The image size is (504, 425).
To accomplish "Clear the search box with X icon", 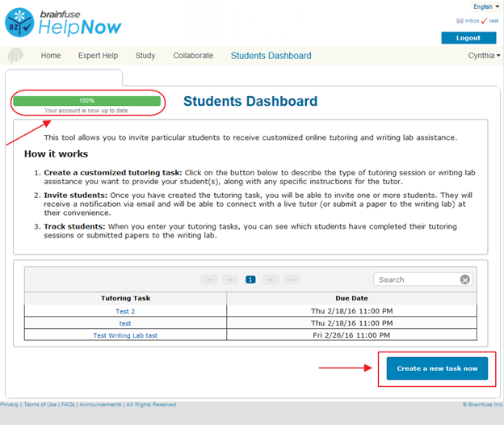I will click(x=465, y=280).
